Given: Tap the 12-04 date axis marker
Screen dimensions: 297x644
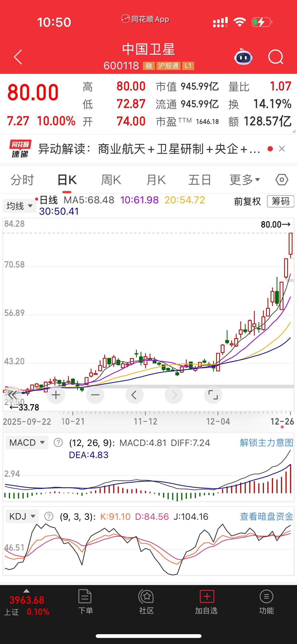Looking at the screenshot, I should tap(218, 421).
